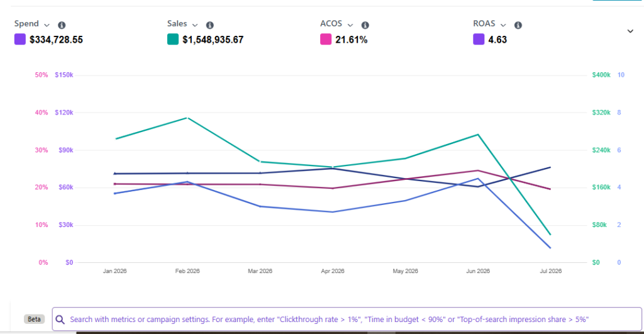Click the Sales line peak at Feb 2026
The width and height of the screenshot is (644, 334).
tap(187, 118)
